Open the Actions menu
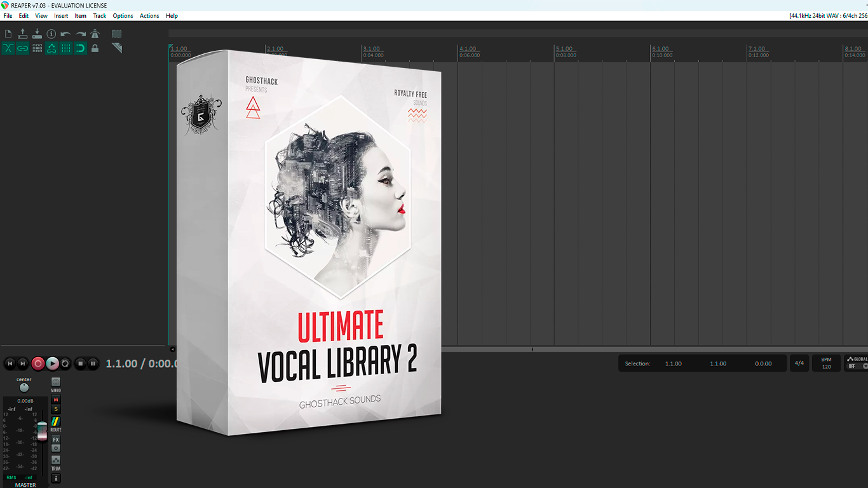 click(149, 16)
